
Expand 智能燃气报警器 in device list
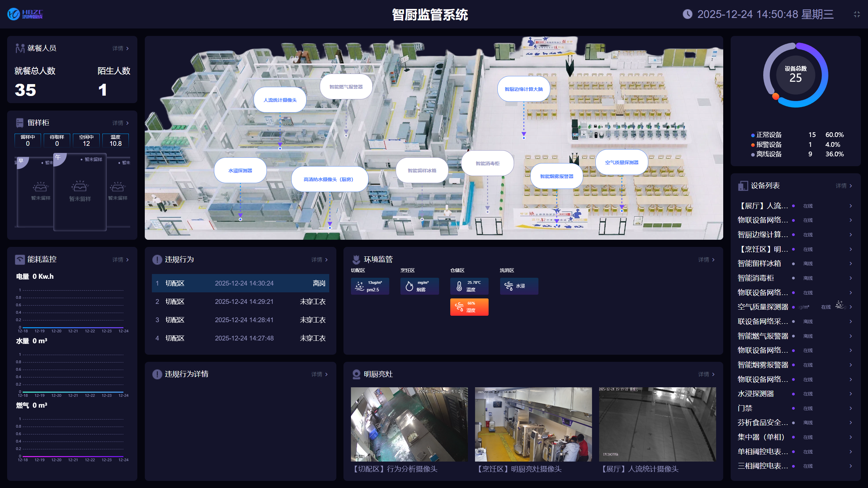851,336
